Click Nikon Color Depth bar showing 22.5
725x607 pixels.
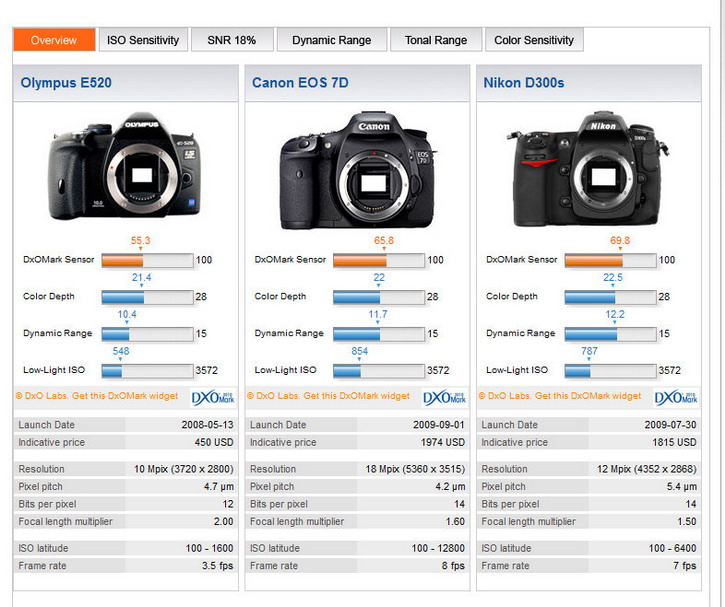point(610,297)
